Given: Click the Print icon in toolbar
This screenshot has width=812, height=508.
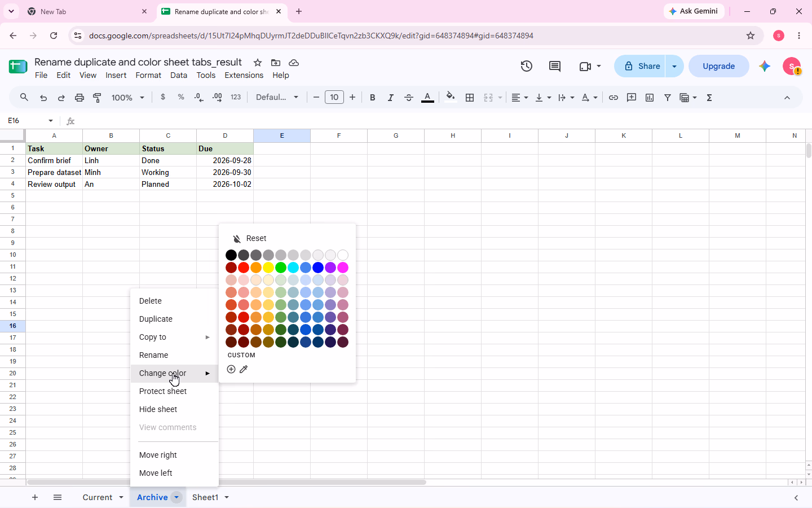Looking at the screenshot, I should (x=80, y=98).
